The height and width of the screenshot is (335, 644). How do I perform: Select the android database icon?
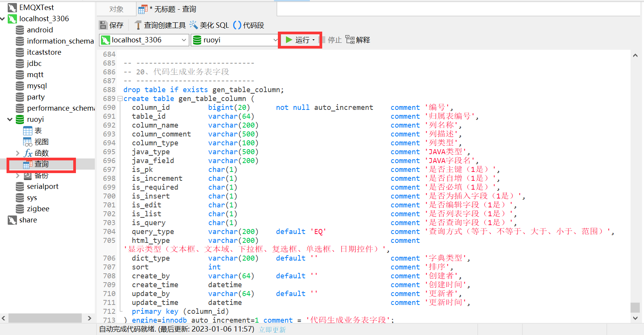pyautogui.click(x=20, y=30)
